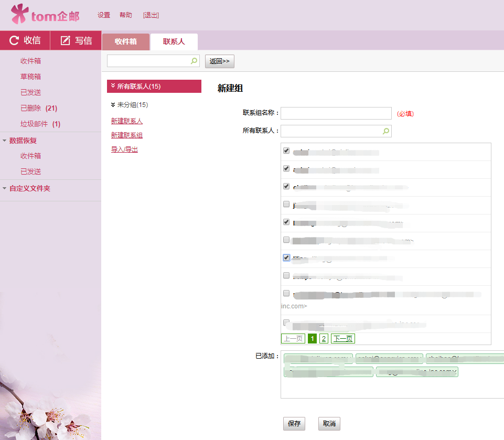
Task: Expand the 自定义文件夹 section
Action: point(5,188)
